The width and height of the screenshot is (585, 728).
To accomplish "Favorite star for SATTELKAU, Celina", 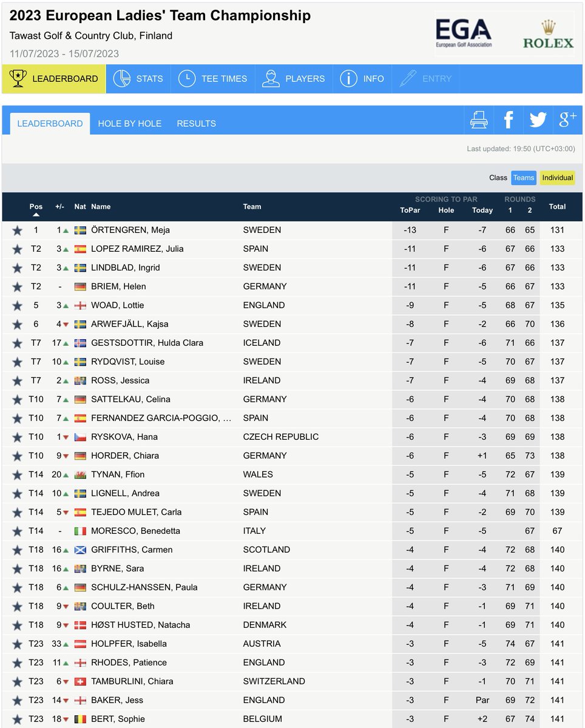I will click(17, 399).
